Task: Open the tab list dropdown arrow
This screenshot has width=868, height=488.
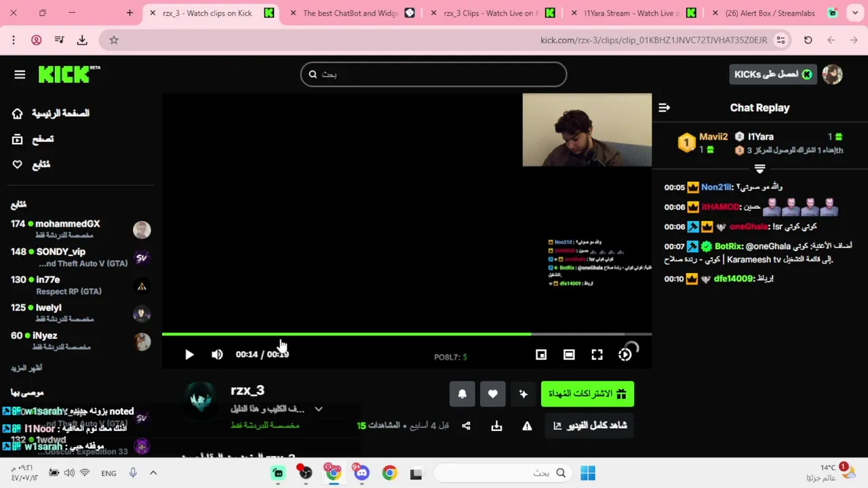Action: [855, 13]
